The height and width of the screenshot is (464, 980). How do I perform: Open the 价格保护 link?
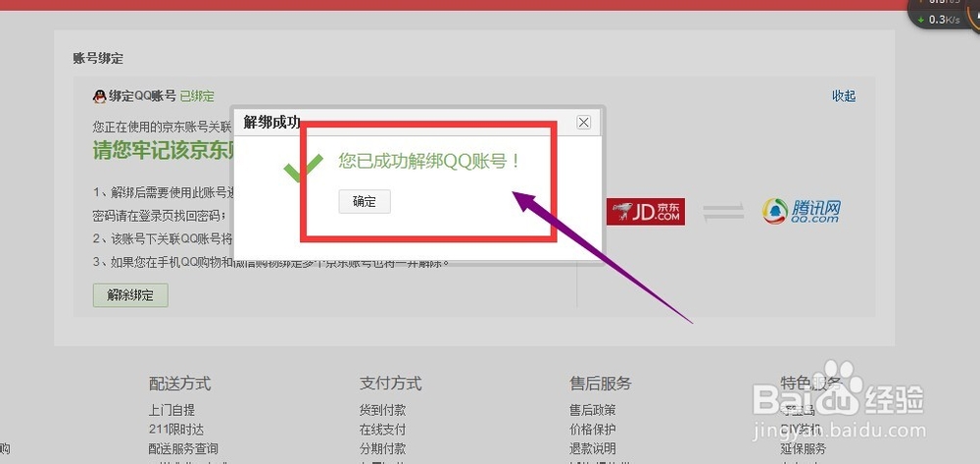(x=593, y=430)
